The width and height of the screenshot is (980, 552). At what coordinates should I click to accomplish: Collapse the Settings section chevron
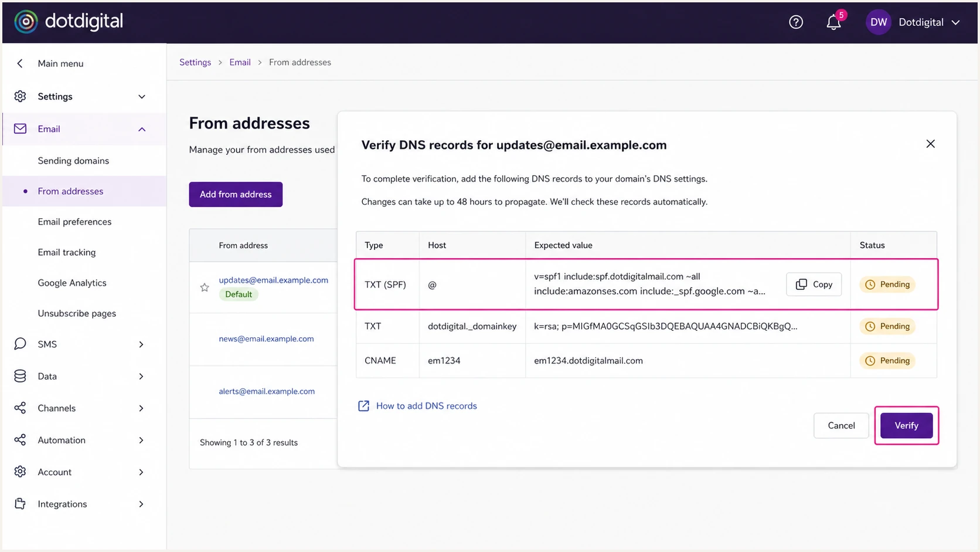tap(142, 97)
